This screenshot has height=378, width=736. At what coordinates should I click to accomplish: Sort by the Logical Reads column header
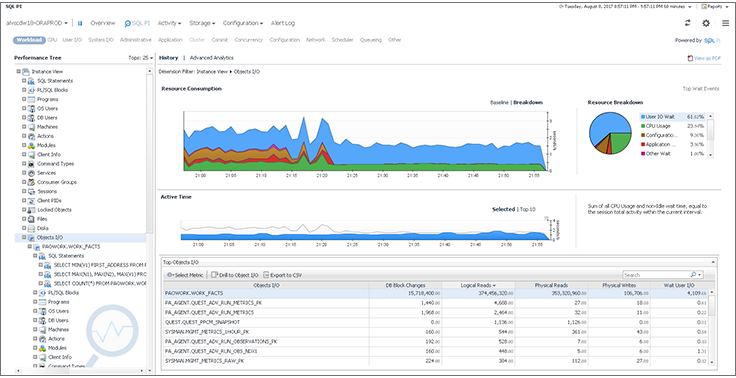click(x=478, y=285)
